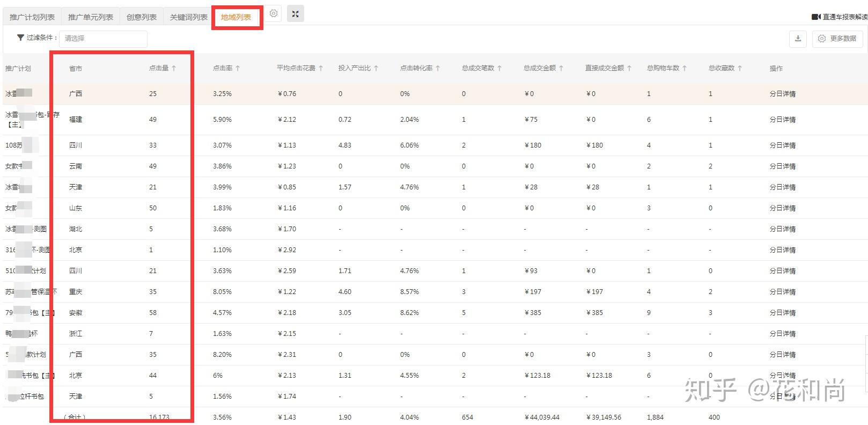Click the 推广计划 column header
868x425 pixels.
18,69
